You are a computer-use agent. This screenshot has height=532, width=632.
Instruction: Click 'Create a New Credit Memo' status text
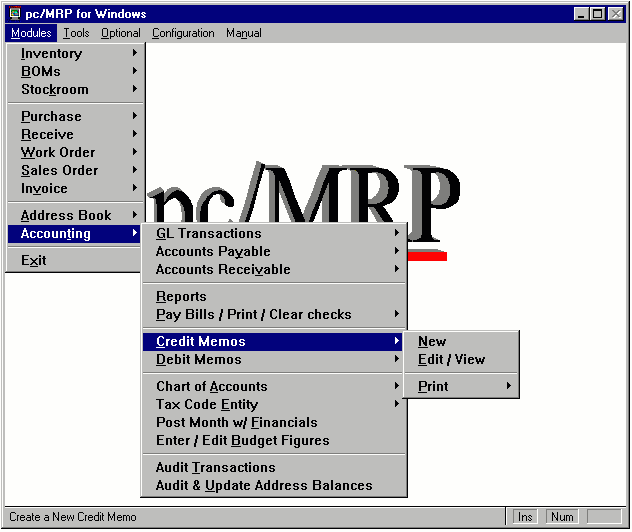(x=73, y=517)
